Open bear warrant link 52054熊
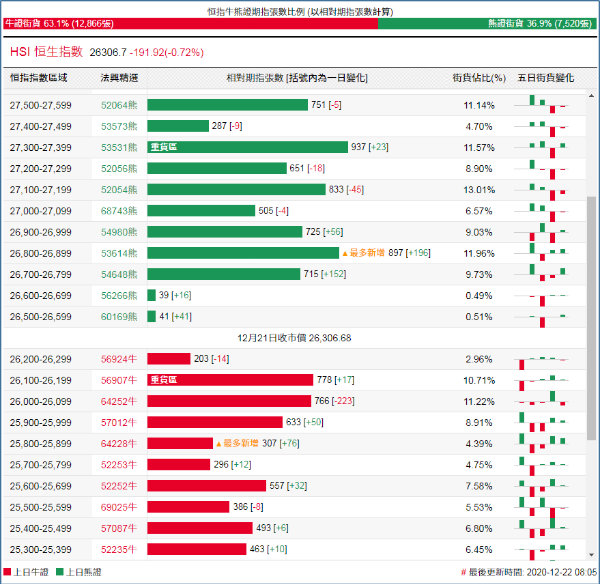Image resolution: width=600 pixels, height=584 pixels. (x=119, y=189)
